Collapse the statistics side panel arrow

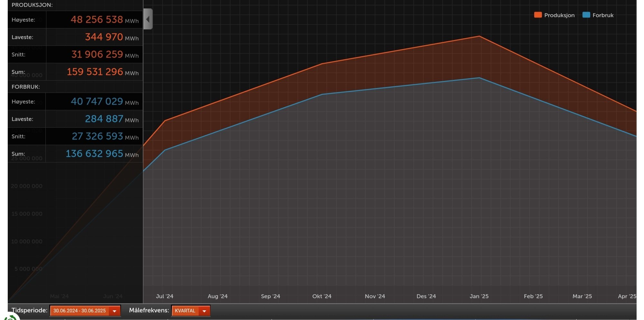(x=148, y=19)
